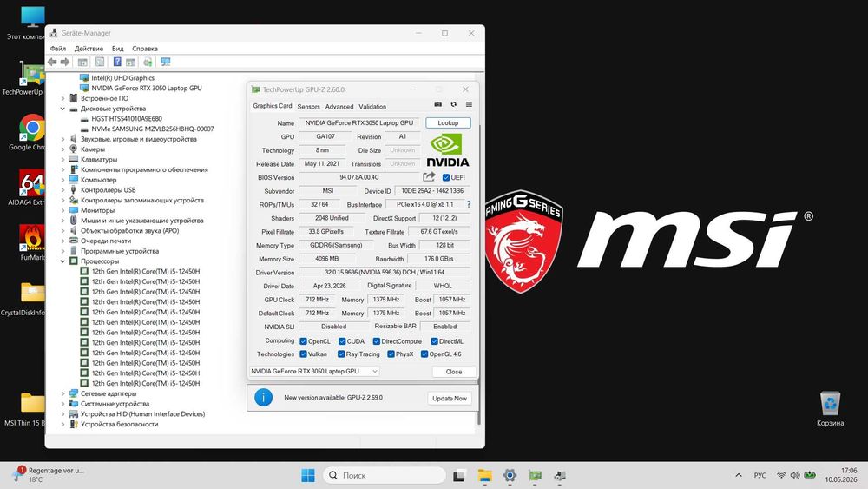The image size is (868, 489).
Task: Collapse the Процессоры tree node
Action: [62, 261]
